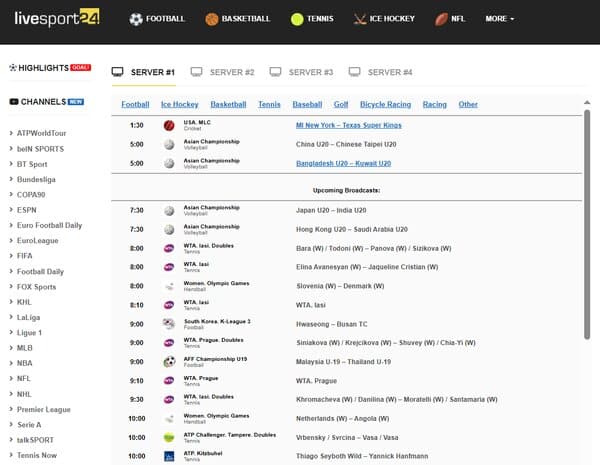
Task: Open the LaLiga channel
Action: coord(28,317)
